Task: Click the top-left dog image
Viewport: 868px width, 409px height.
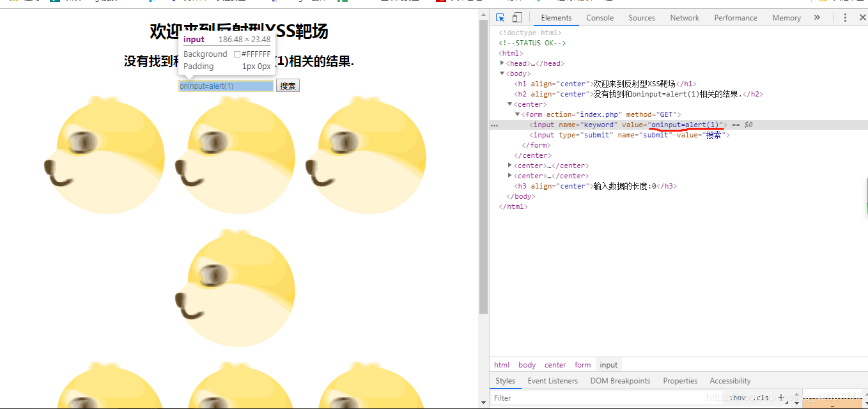Action: tap(104, 155)
